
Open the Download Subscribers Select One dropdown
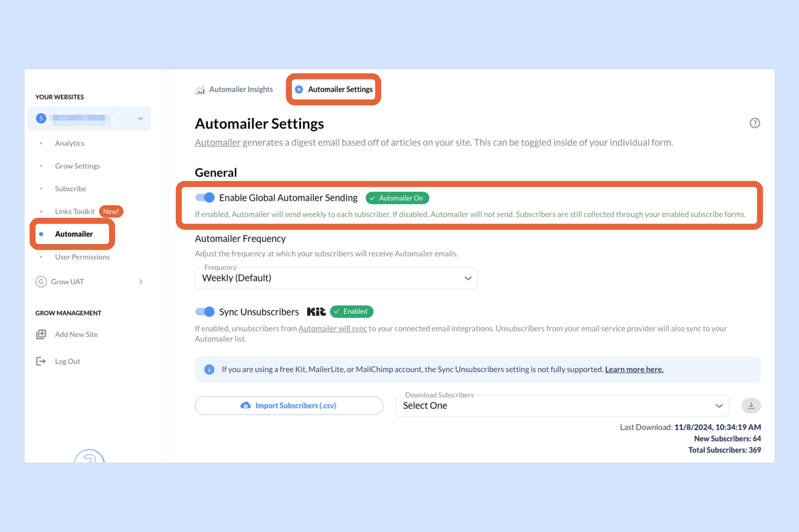pyautogui.click(x=562, y=406)
